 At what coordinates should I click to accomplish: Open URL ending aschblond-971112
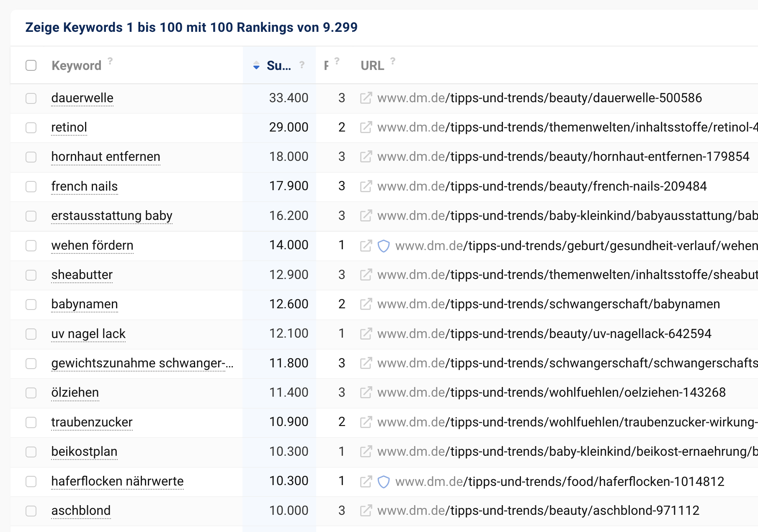point(538,511)
